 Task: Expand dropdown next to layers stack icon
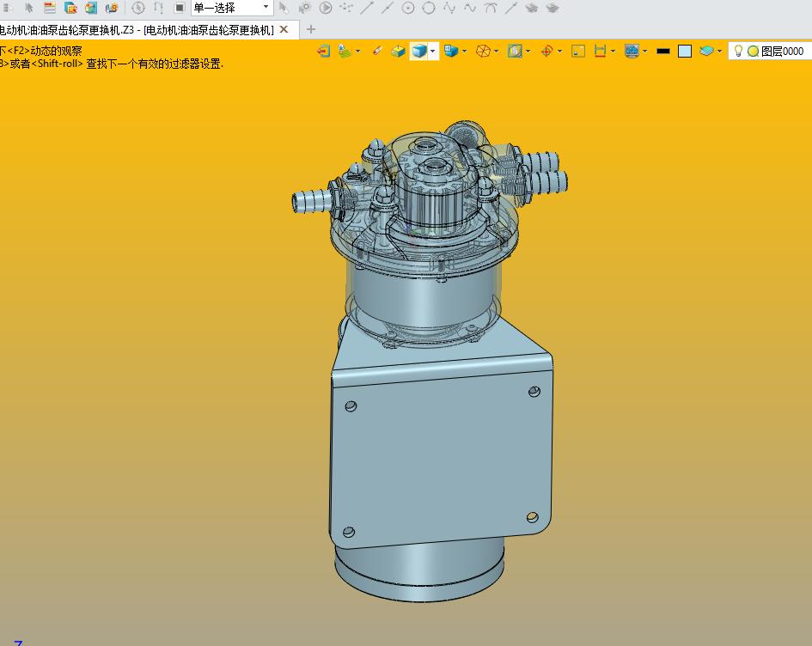click(x=720, y=51)
